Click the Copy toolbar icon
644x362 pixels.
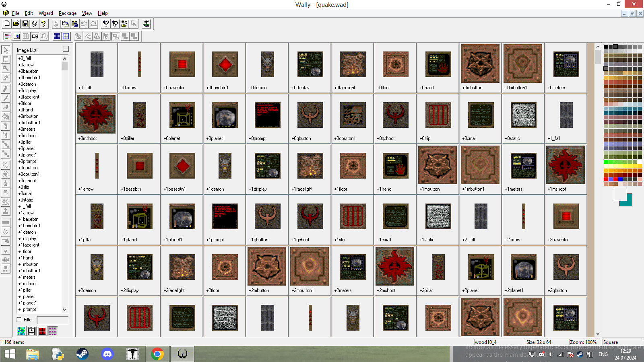click(x=65, y=23)
